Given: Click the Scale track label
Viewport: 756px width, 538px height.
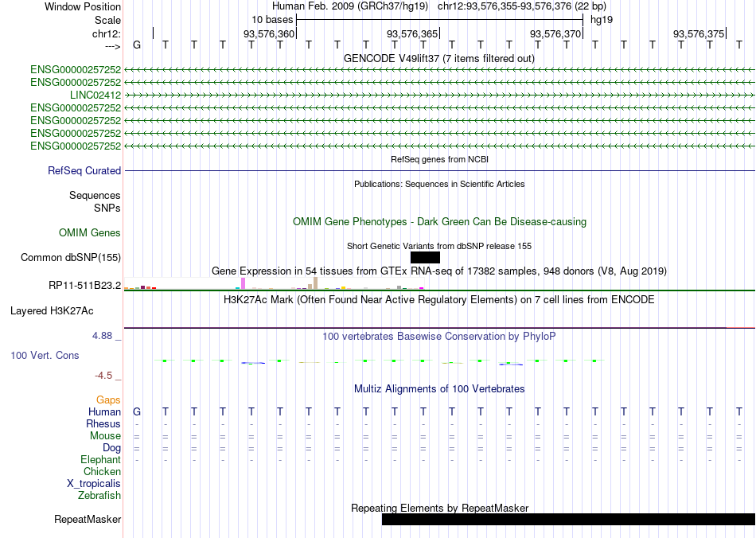Looking at the screenshot, I should click(x=108, y=20).
